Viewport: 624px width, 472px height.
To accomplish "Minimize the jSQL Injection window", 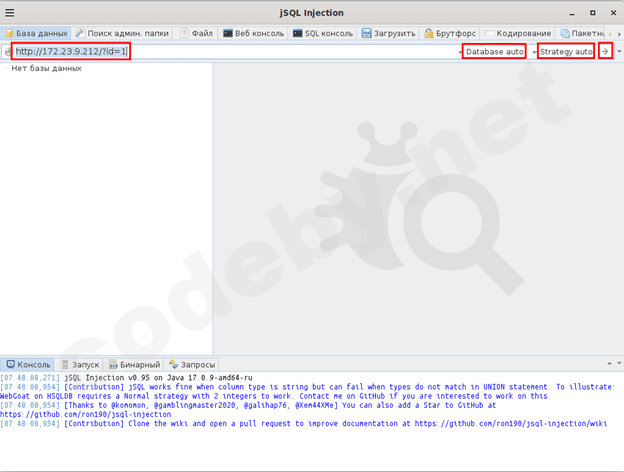I will pos(572,13).
